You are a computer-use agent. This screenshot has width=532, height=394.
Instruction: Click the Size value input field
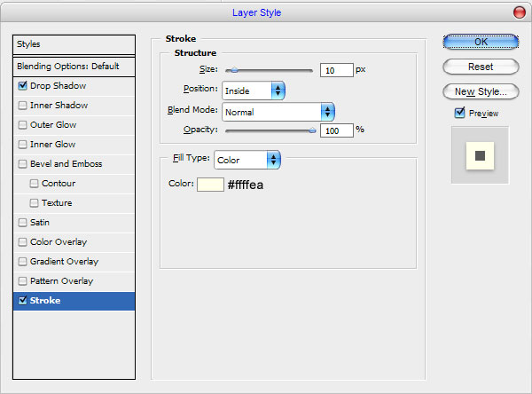337,70
